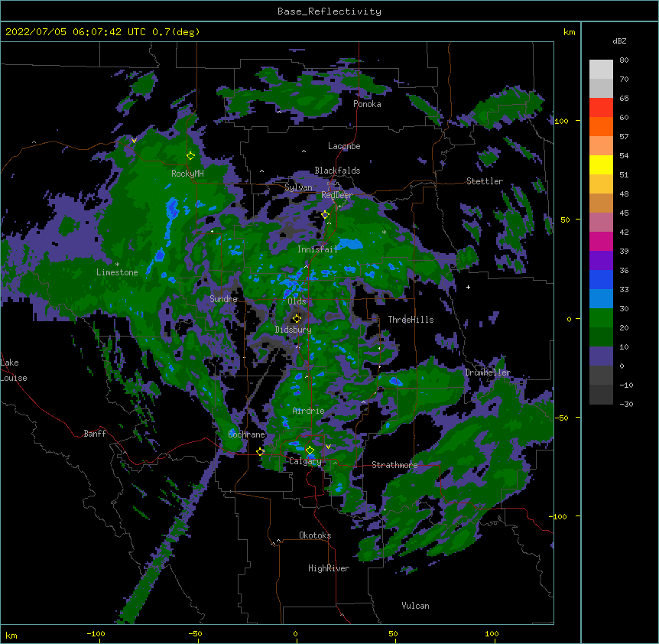Select the Calgary label
Screen dimensions: 659x644
click(x=305, y=461)
